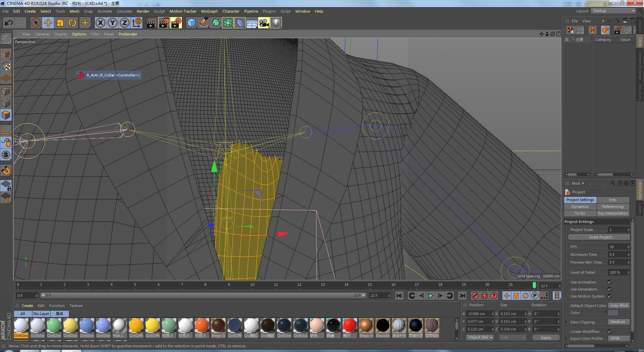
Task: Open Input Color Profile sRGB dropdown
Action: click(x=619, y=339)
